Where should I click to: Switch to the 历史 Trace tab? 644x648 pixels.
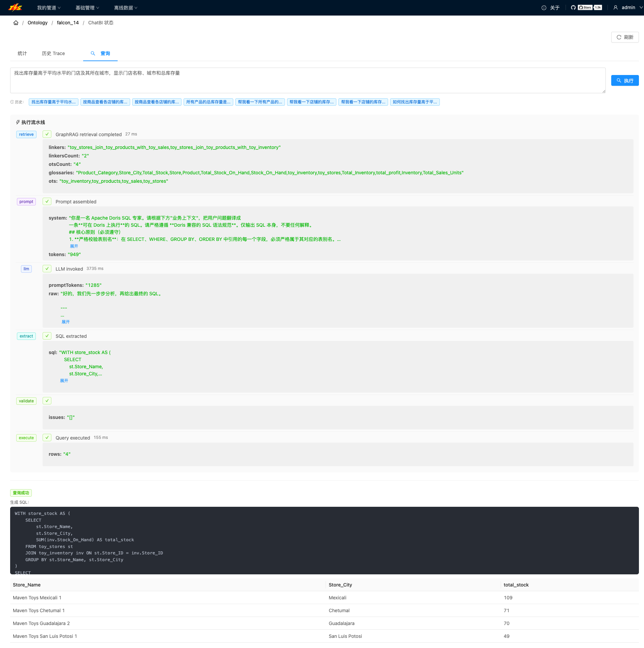(53, 53)
